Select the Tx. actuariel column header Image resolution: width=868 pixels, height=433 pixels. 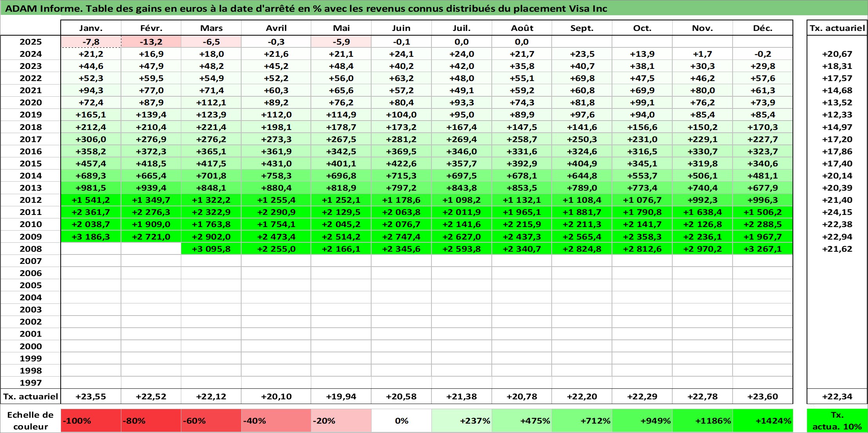(x=837, y=28)
